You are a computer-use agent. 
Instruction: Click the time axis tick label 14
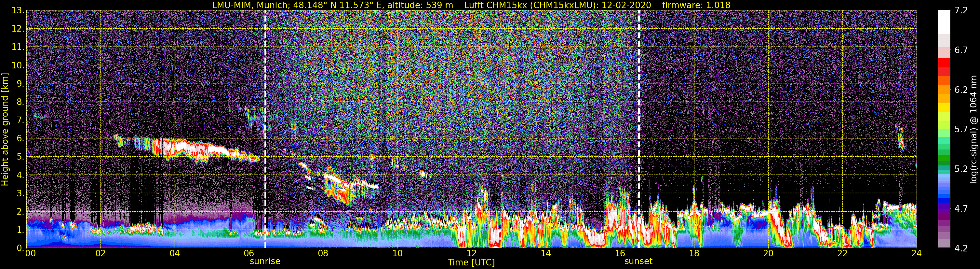pos(545,253)
